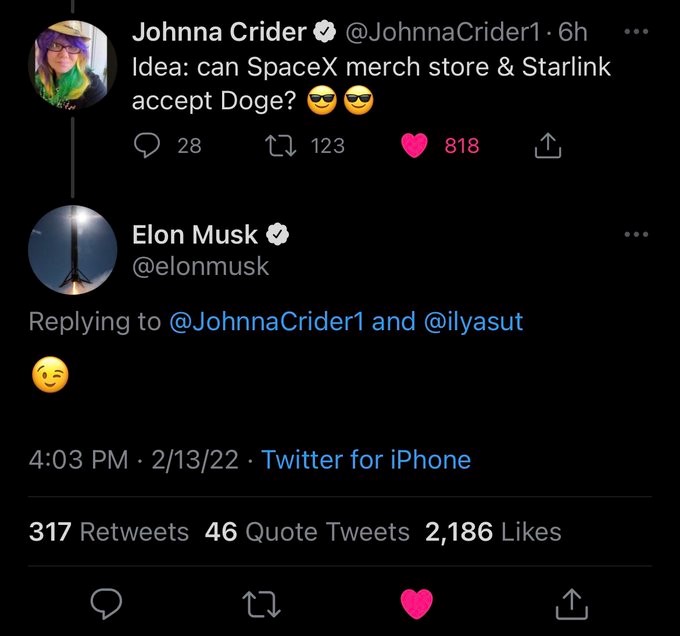This screenshot has width=680, height=636.
Task: View the 317 Retweets list
Action: 108,531
